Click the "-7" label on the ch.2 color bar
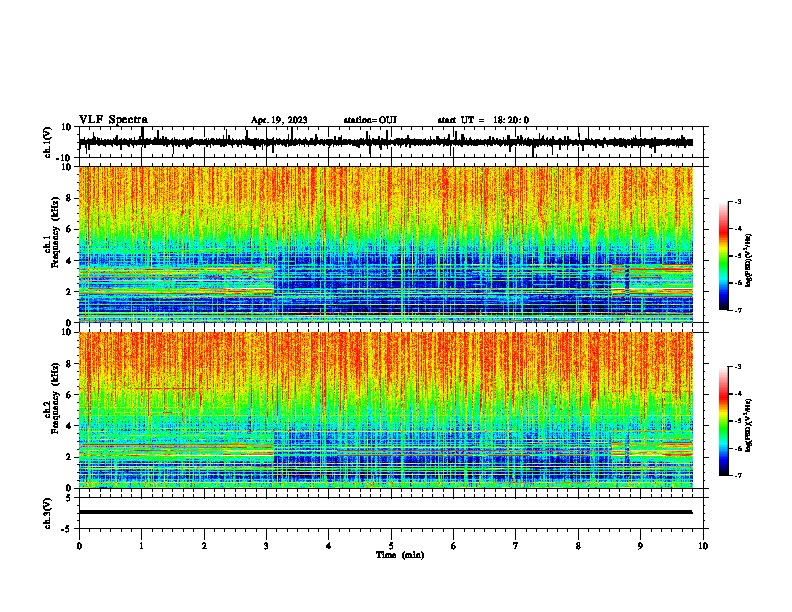Viewport: 792px width, 612px height. [x=738, y=475]
